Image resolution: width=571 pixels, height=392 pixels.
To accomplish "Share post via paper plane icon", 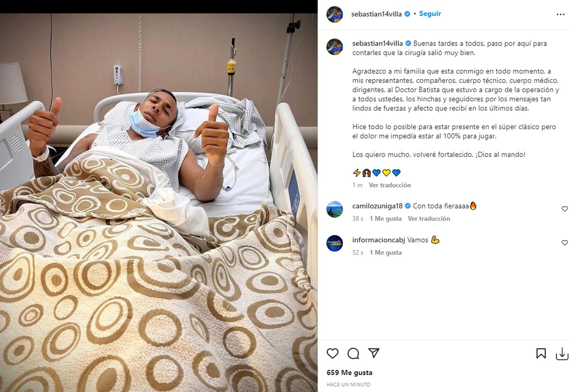I will tap(374, 353).
